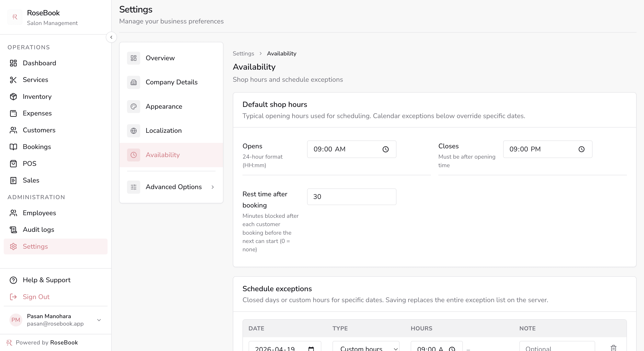
Task: Click the Settings gear icon in sidebar
Action: pyautogui.click(x=13, y=246)
